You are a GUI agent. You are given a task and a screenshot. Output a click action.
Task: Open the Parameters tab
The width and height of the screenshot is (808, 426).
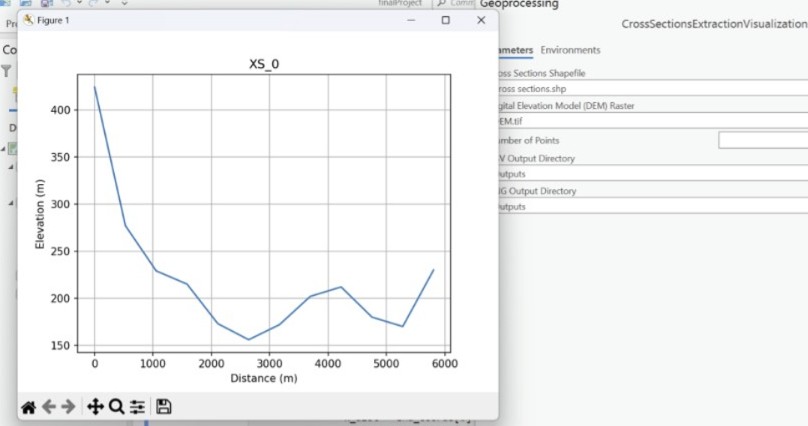pyautogui.click(x=515, y=50)
